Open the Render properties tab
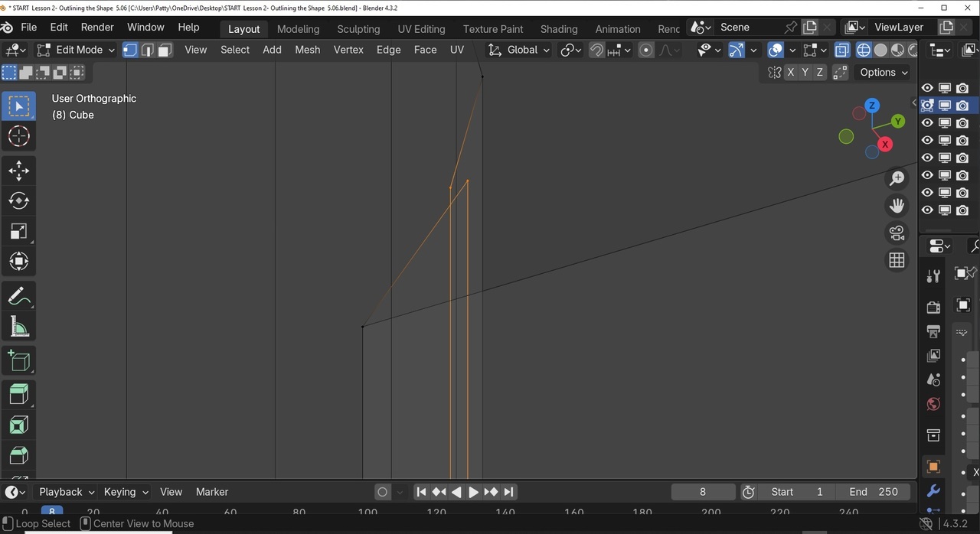 coord(933,307)
